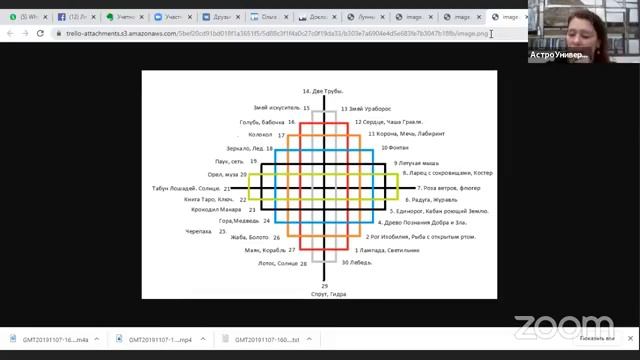Close the "Ольга" tab
Screen dimensions: 640x360
(x=286, y=17)
